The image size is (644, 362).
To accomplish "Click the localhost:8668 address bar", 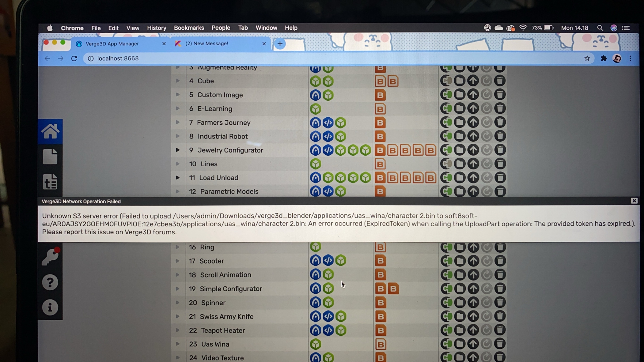I will pos(339,59).
